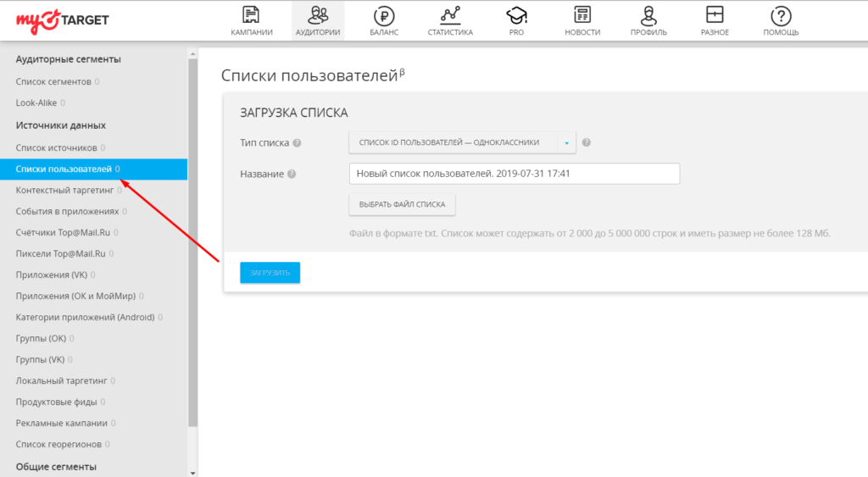868x477 pixels.
Task: Click the sidebar scrollbar down arrow
Action: 193,472
